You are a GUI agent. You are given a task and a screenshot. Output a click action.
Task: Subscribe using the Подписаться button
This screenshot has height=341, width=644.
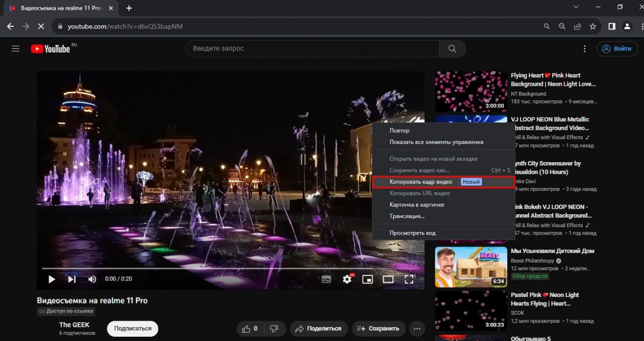[133, 329]
